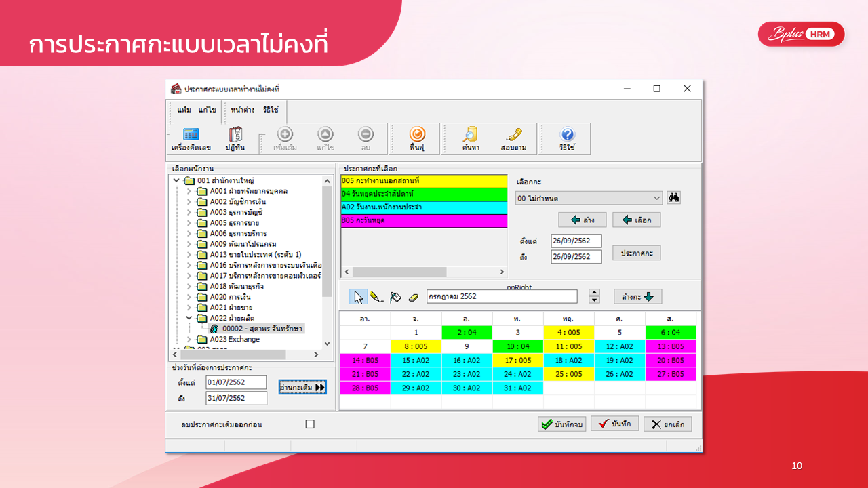Image resolution: width=868 pixels, height=488 pixels.
Task: Click calendar cell 2 : 04
Action: [x=467, y=333]
